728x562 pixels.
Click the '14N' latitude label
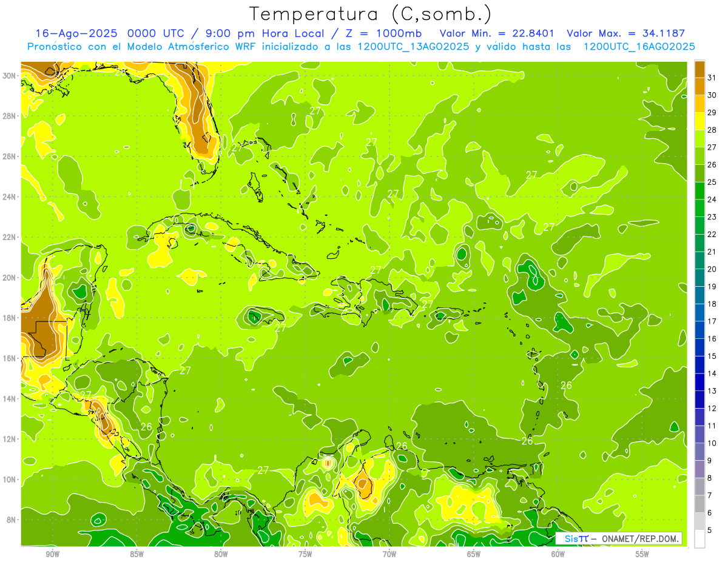click(9, 398)
